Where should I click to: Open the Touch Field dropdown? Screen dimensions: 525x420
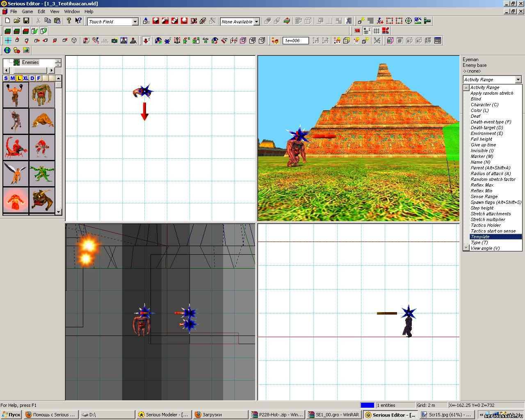pyautogui.click(x=135, y=22)
